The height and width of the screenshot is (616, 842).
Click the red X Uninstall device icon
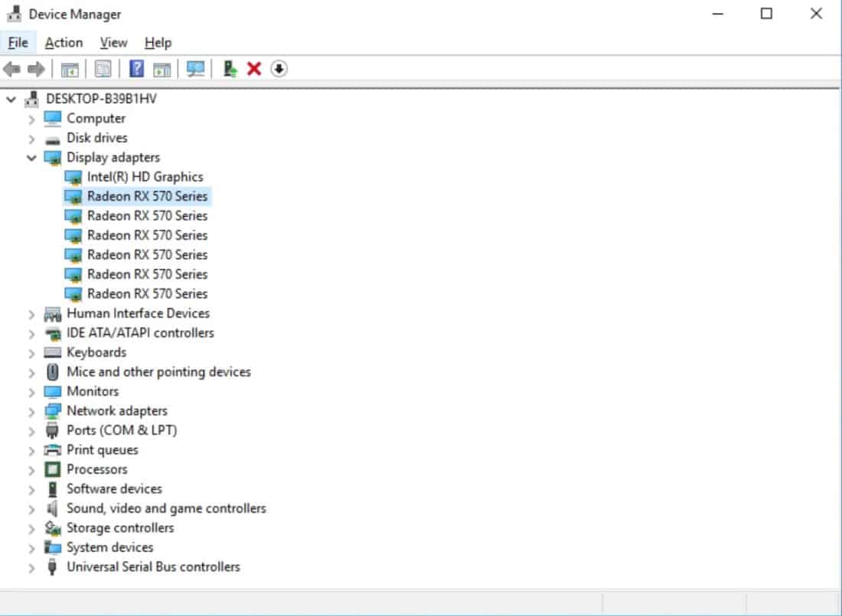pyautogui.click(x=254, y=69)
